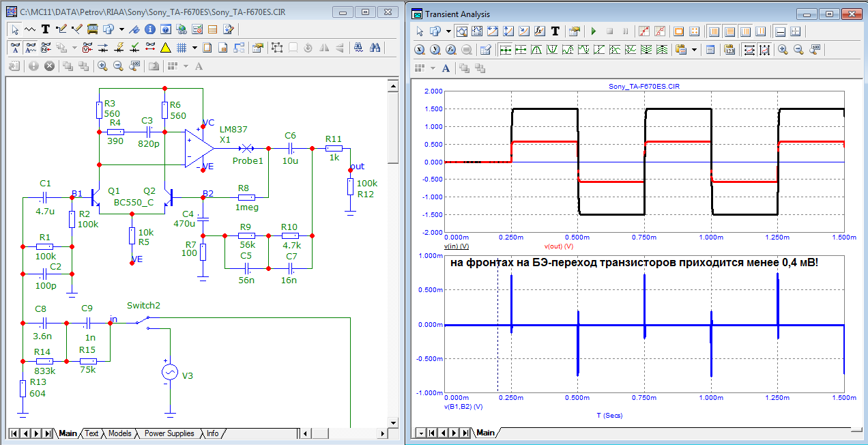Select the Text mode tool in schematic toolbar
This screenshot has height=445, width=868.
pos(46,29)
